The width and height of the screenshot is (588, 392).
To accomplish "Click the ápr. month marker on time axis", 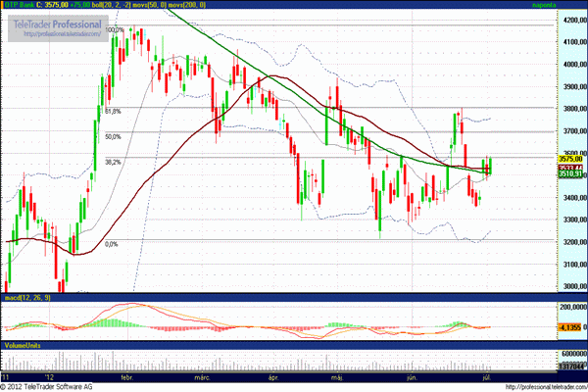I will [x=273, y=377].
